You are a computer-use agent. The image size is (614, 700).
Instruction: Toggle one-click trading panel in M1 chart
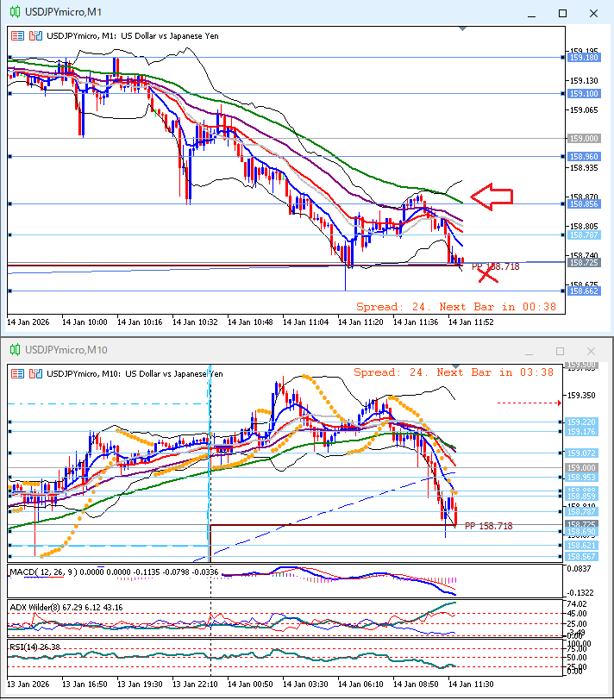point(18,36)
